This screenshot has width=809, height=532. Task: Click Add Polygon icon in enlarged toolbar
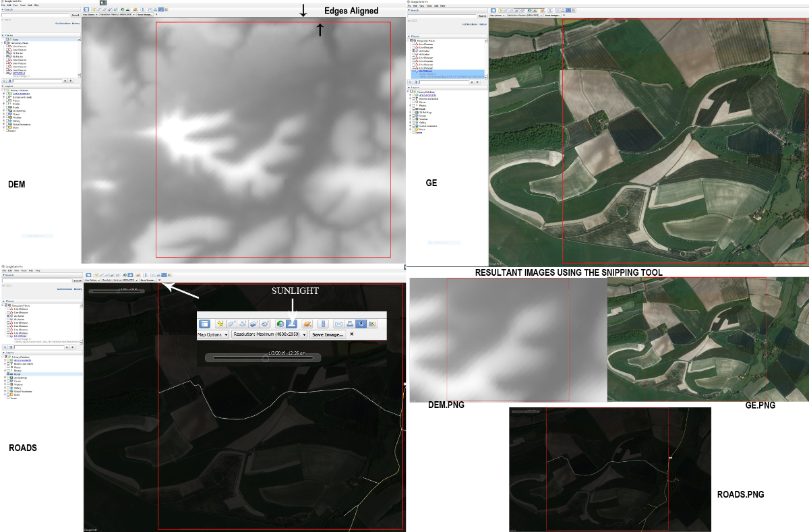[231, 324]
